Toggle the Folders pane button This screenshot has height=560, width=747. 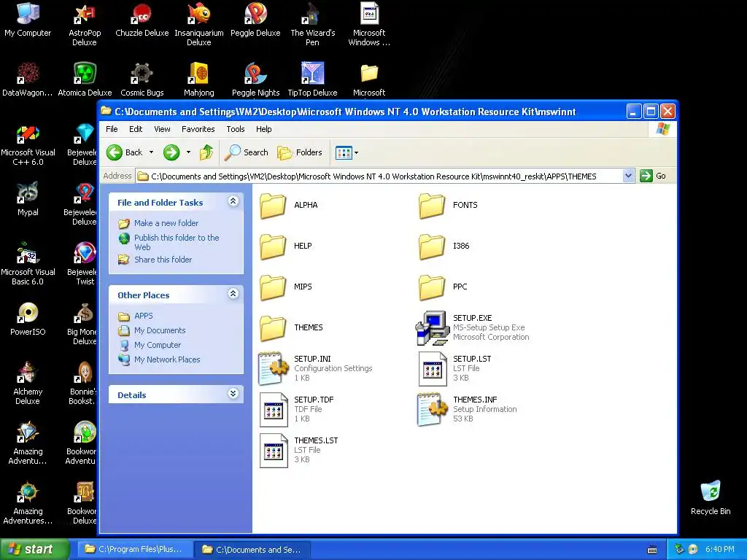[300, 152]
